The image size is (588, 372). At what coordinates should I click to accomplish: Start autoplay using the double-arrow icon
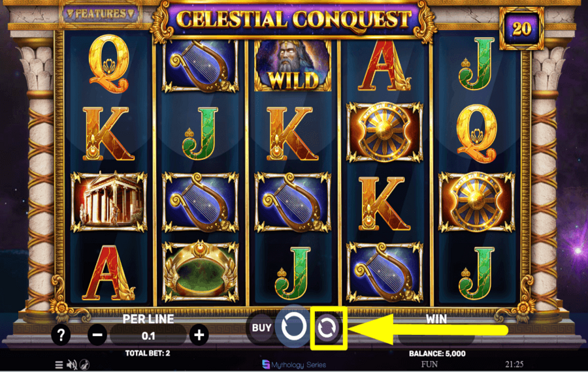pyautogui.click(x=327, y=328)
